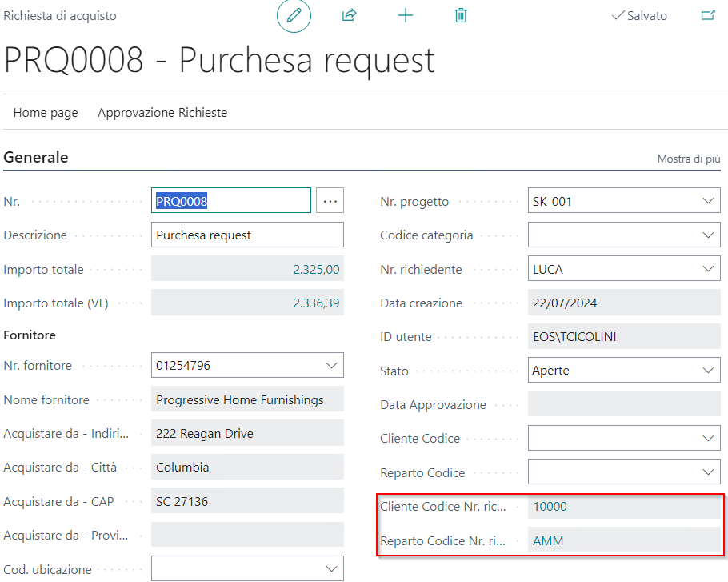The image size is (728, 582).
Task: Click empty Data Approvazione field
Action: [624, 404]
